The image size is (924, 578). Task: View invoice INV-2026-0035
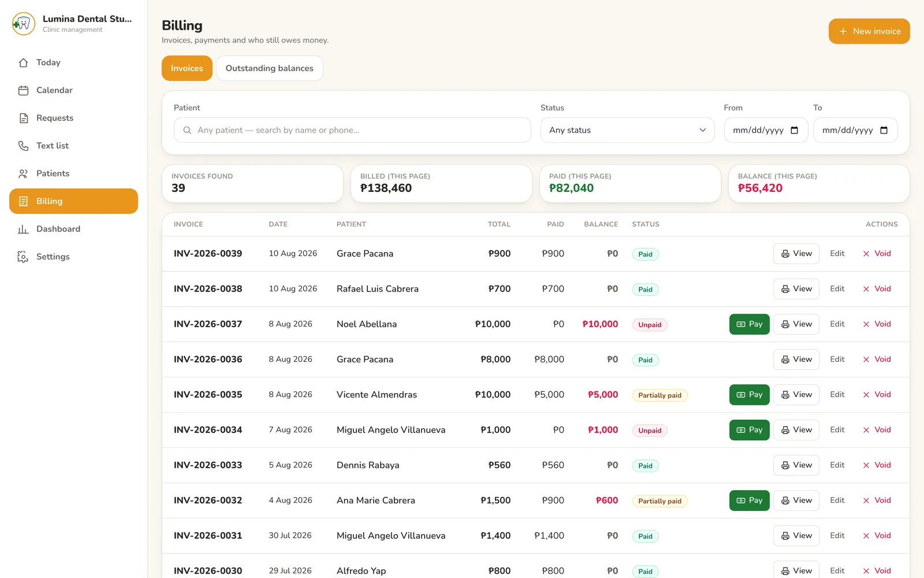pos(796,395)
